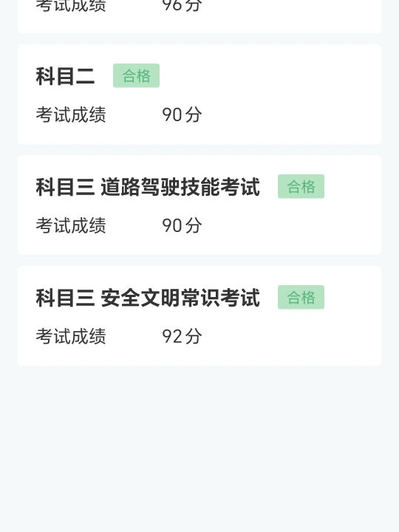The height and width of the screenshot is (532, 399).
Task: Tap the topmost partially visible score card
Action: click(x=199, y=16)
